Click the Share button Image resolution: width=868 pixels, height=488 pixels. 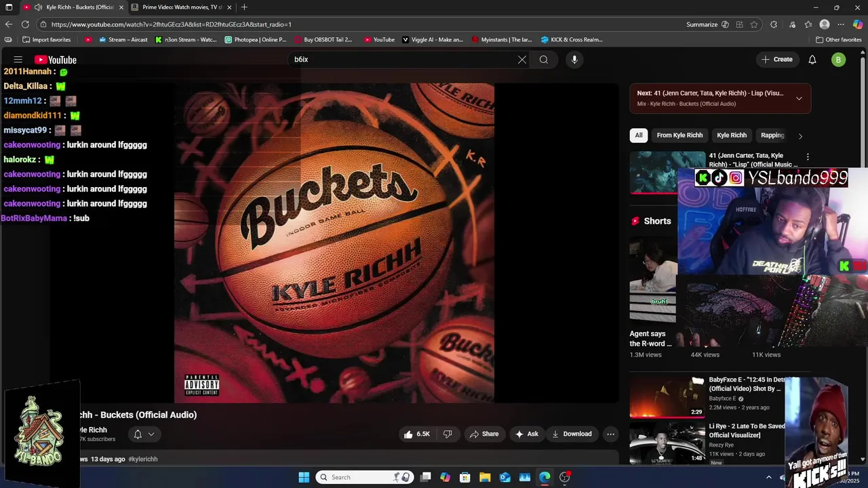click(484, 434)
